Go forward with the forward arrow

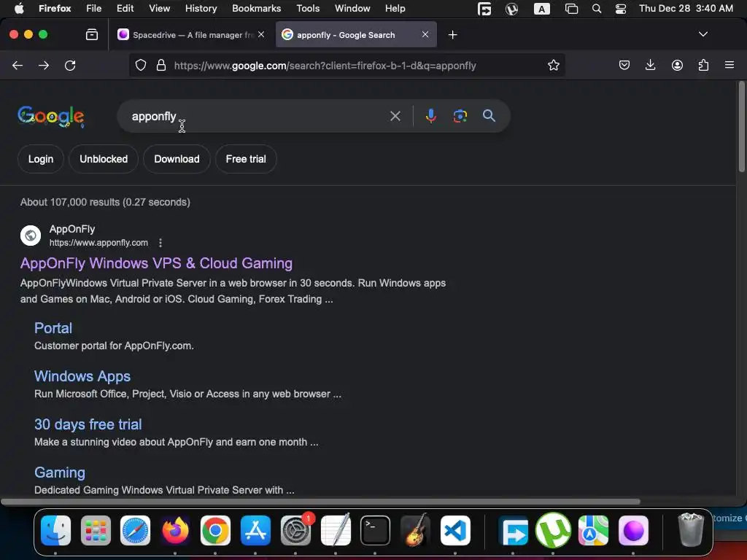(x=44, y=65)
